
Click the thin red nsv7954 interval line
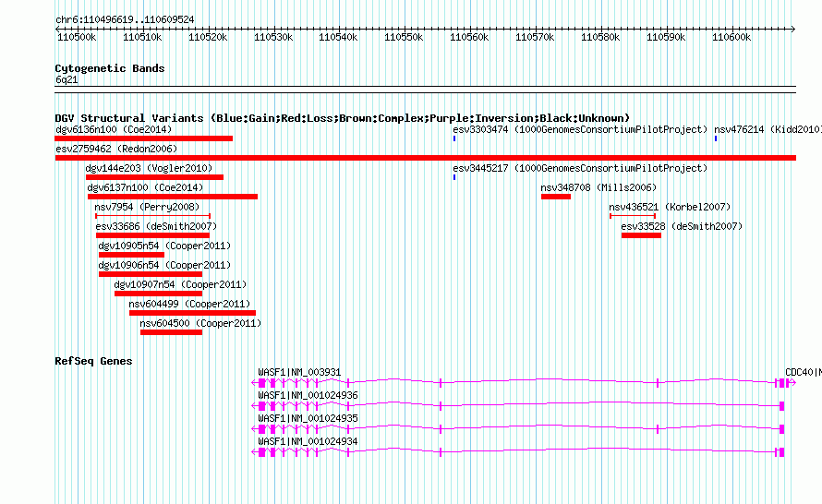click(x=153, y=216)
